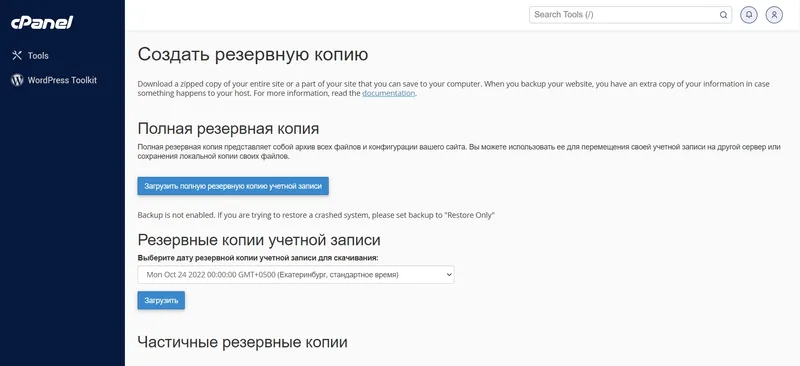The width and height of the screenshot is (800, 366).
Task: Click the Tools wrench icon in sidebar
Action: click(17, 55)
